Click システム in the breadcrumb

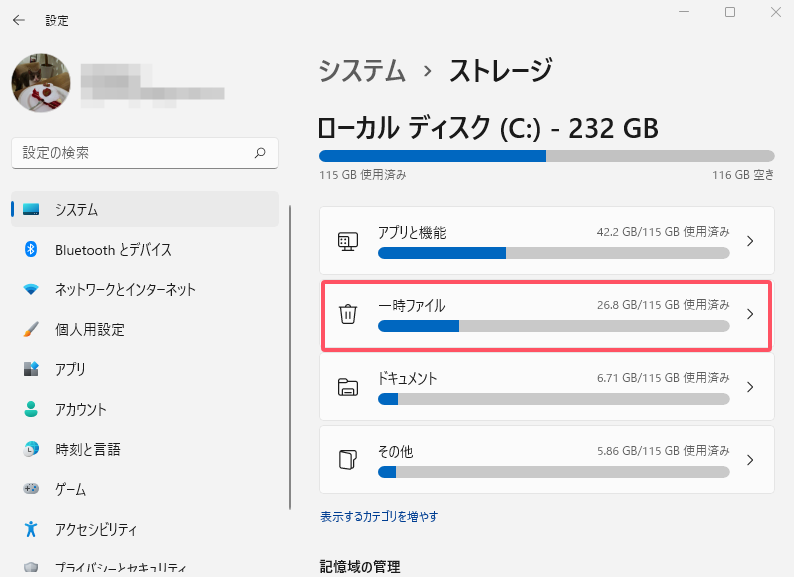tap(363, 70)
